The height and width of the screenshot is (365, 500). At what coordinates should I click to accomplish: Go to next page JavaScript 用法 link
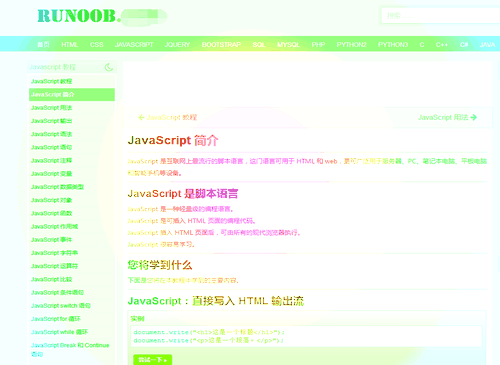(447, 117)
